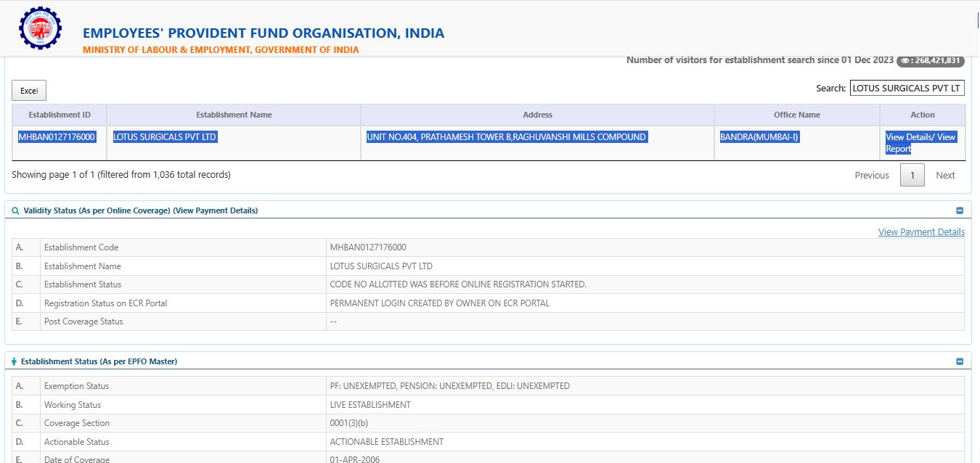This screenshot has height=463, width=980.
Task: Select page 1 in pagination
Action: 912,175
